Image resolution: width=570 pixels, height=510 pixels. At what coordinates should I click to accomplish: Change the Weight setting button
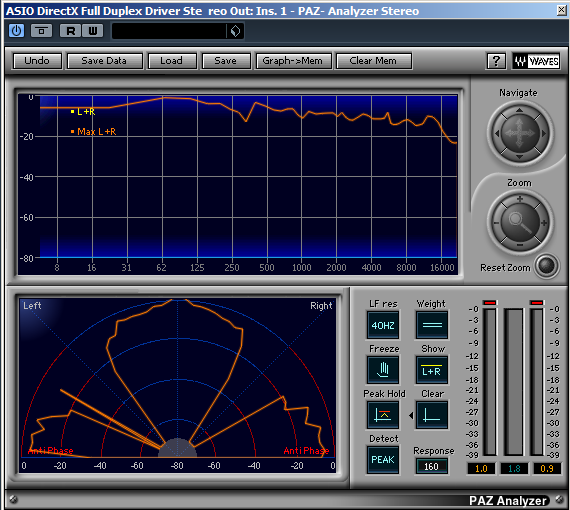pyautogui.click(x=432, y=325)
